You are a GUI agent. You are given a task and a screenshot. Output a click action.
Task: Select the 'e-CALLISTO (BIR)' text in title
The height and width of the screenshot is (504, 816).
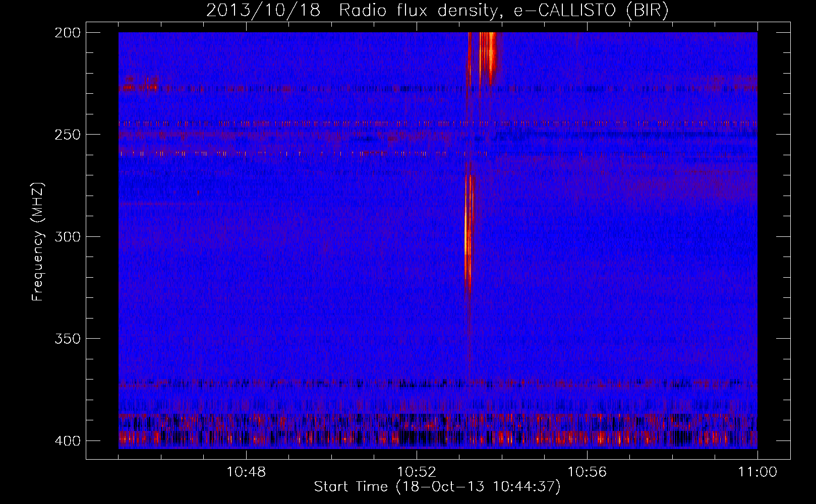point(591,10)
